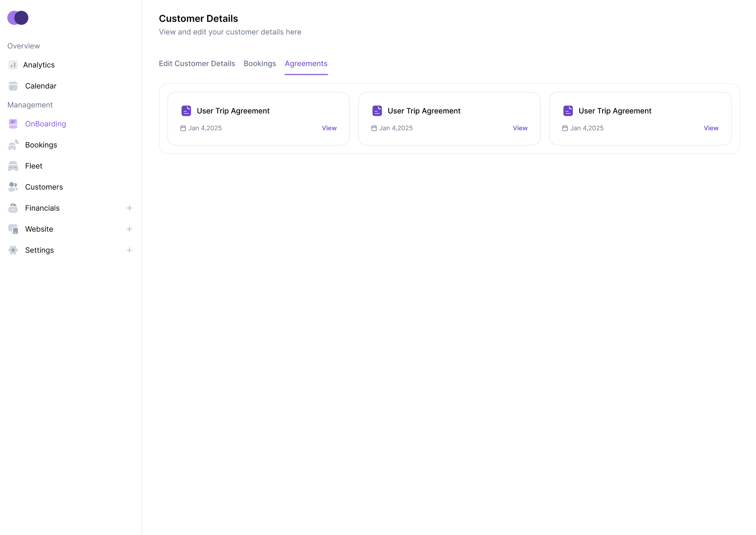Click the Jan 4,2025 date on the first card
The image size is (756, 535).
pyautogui.click(x=205, y=128)
